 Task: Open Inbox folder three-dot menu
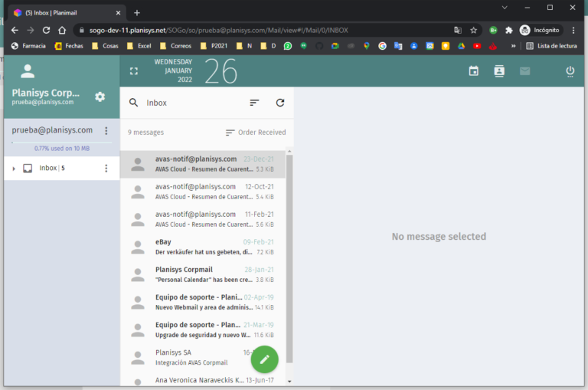point(106,169)
